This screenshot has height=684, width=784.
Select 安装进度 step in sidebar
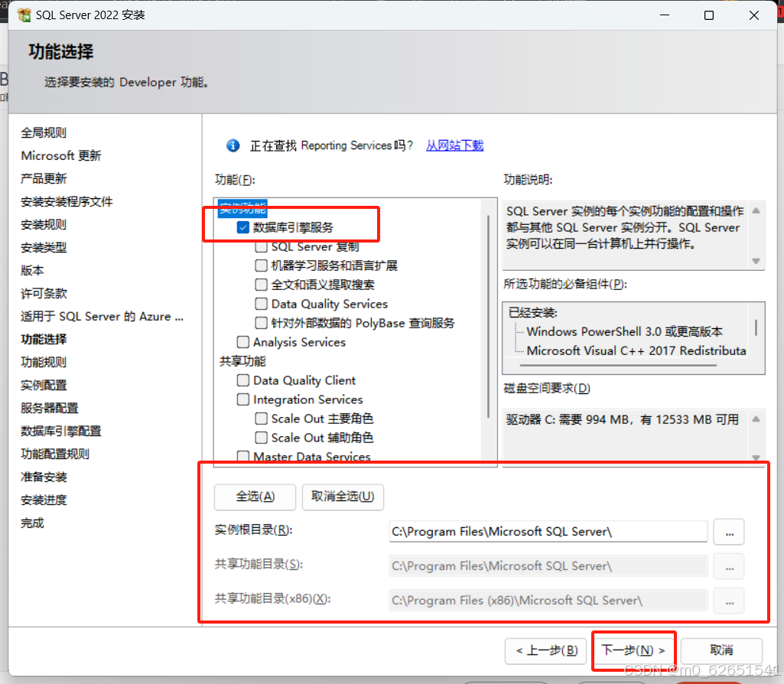click(44, 500)
